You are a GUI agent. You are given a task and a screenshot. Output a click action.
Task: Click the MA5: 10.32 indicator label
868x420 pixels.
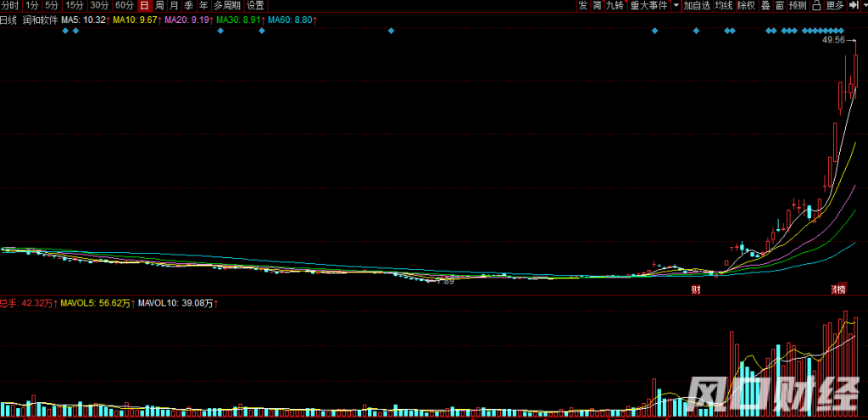coord(86,20)
